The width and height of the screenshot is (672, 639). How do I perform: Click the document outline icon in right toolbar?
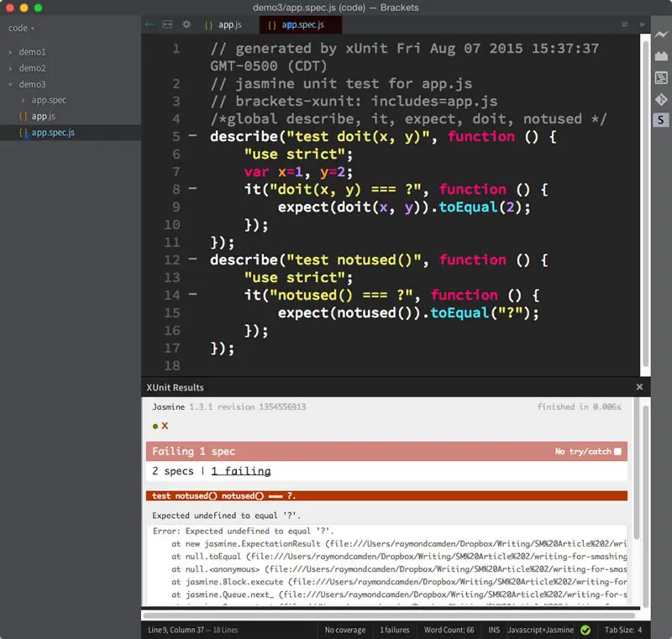(661, 77)
